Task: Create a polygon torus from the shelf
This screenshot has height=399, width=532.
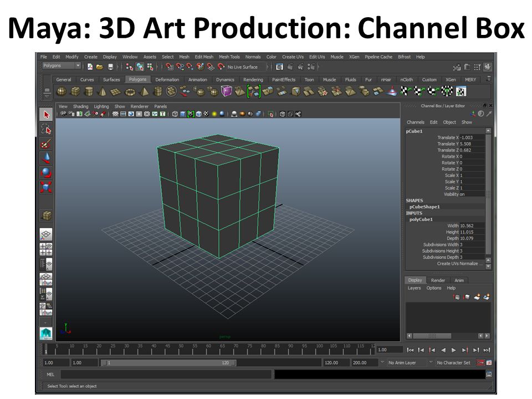Action: pos(130,91)
